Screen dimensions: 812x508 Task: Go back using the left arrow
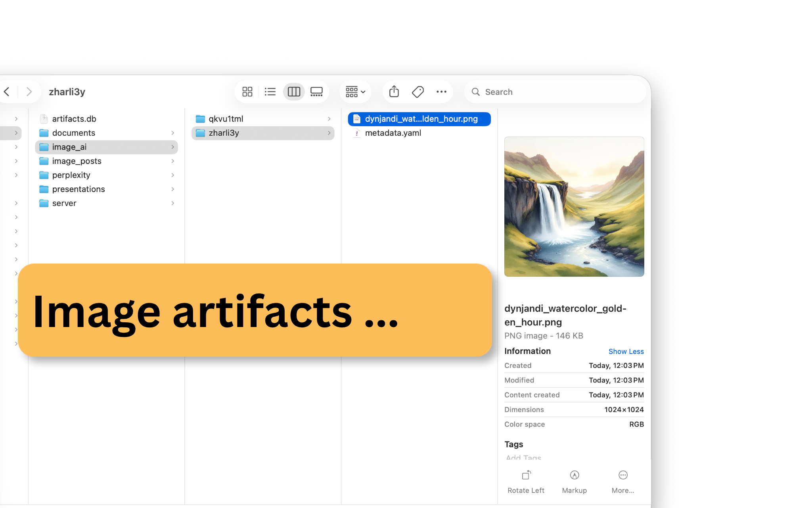pos(7,92)
